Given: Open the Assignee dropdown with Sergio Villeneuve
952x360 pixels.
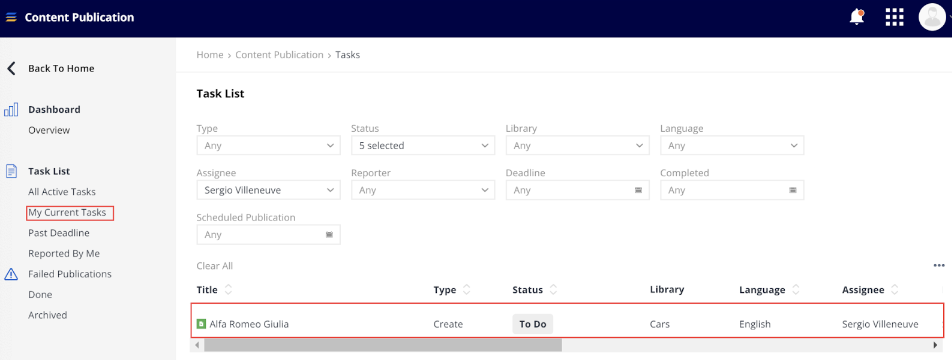Looking at the screenshot, I should [268, 190].
